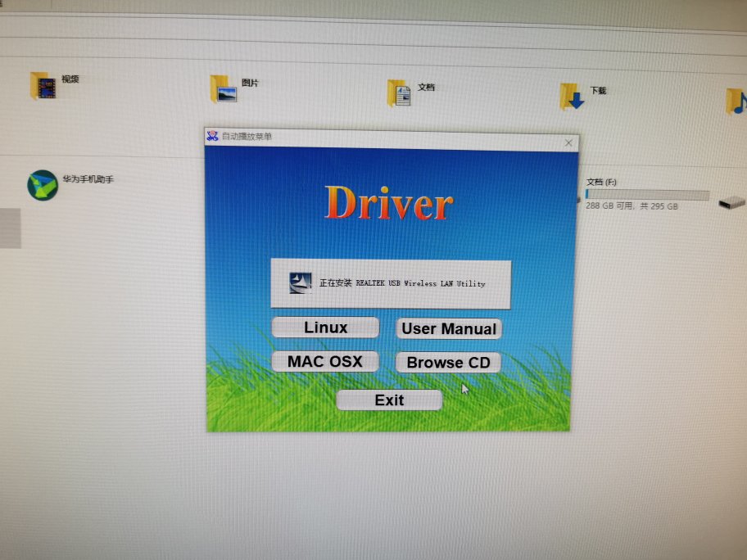Select the MAC OSX driver button
Screen dimensions: 747x560
pyautogui.click(x=325, y=361)
